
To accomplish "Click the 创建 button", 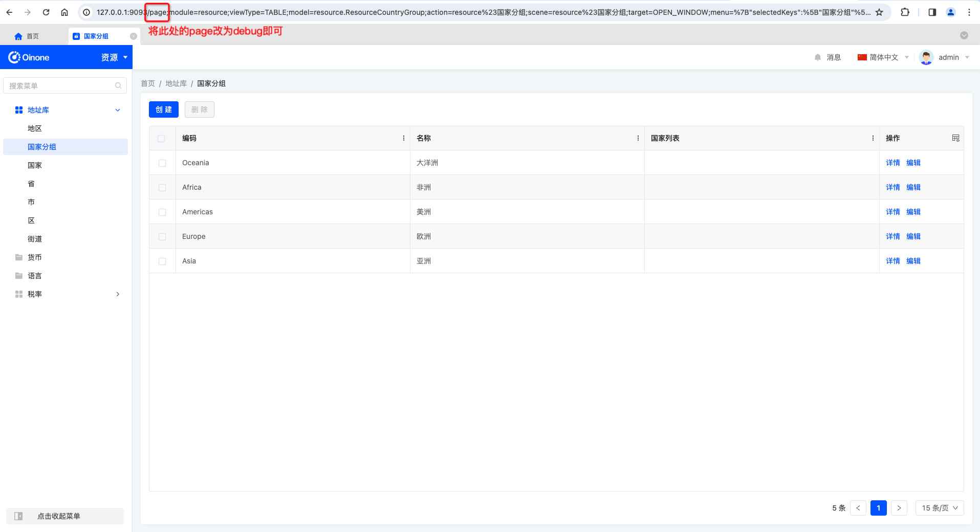I will point(164,109).
